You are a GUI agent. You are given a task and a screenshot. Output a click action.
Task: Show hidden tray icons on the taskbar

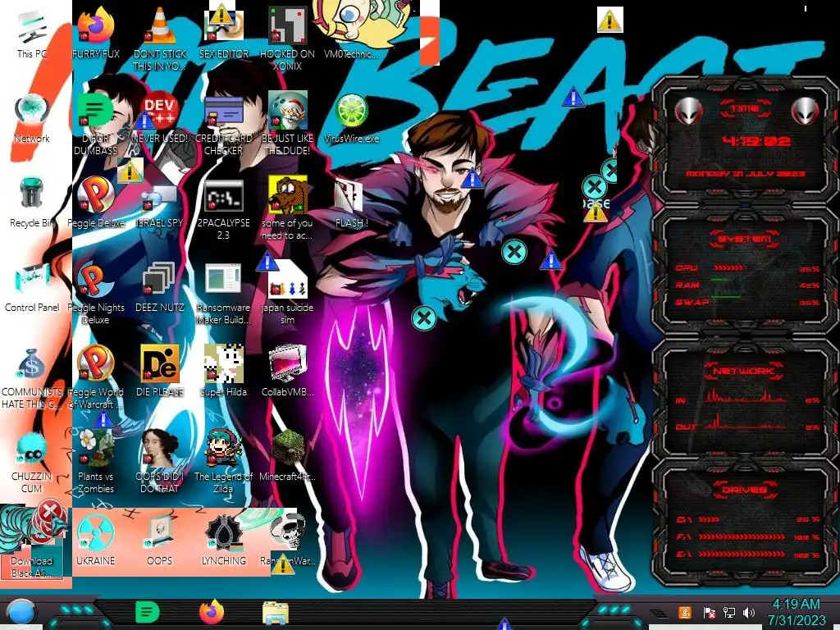659,613
